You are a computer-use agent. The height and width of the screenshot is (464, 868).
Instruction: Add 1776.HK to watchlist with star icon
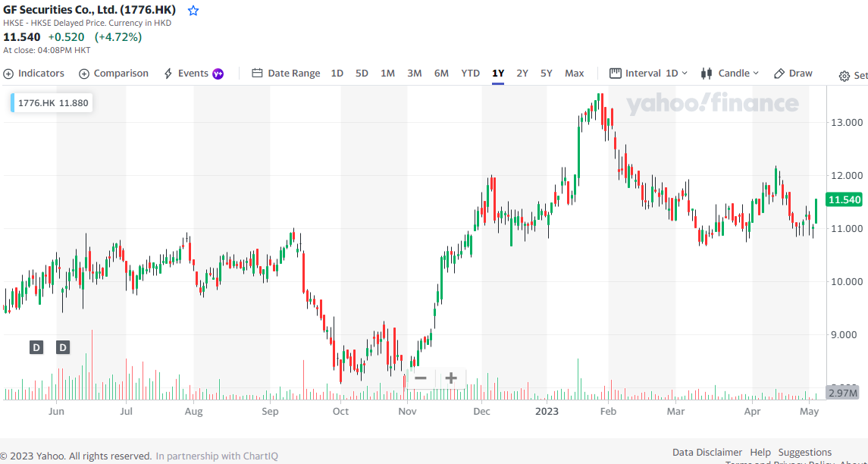click(x=193, y=11)
